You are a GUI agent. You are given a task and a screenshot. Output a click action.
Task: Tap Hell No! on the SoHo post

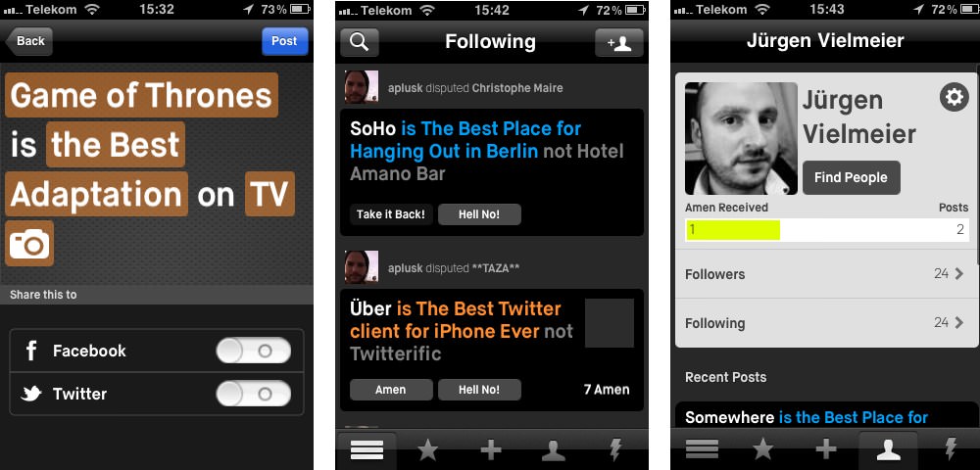pos(479,214)
